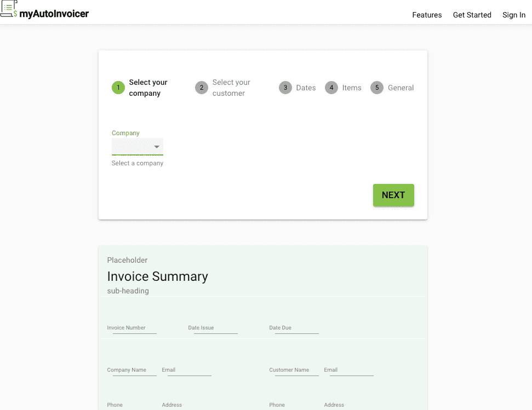Open the Sign In link
Image resolution: width=532 pixels, height=410 pixels.
(x=514, y=15)
